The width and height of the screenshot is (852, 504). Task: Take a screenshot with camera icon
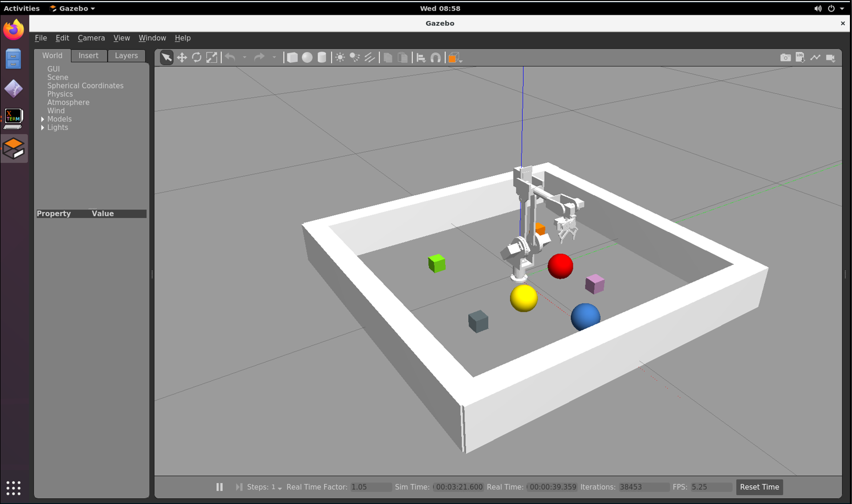(x=785, y=58)
